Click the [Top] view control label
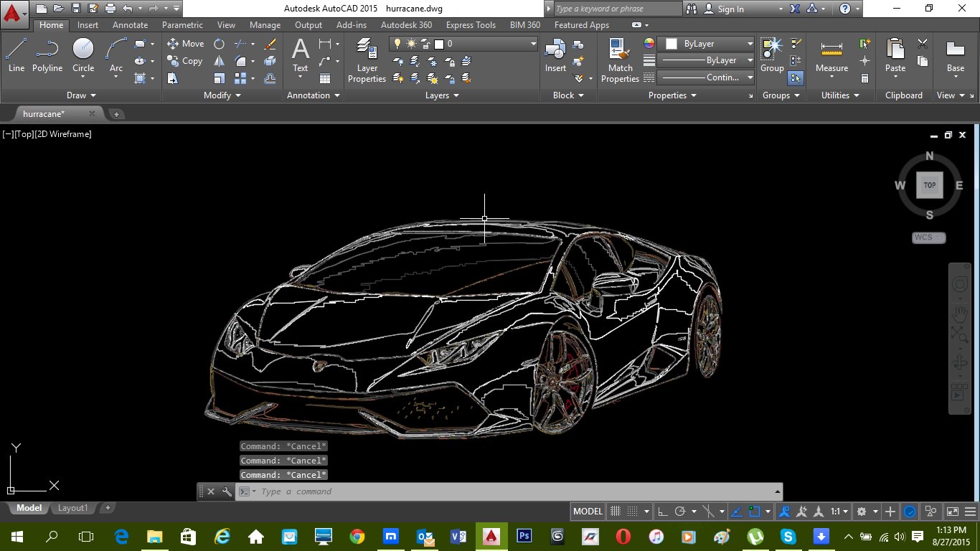 pyautogui.click(x=24, y=134)
